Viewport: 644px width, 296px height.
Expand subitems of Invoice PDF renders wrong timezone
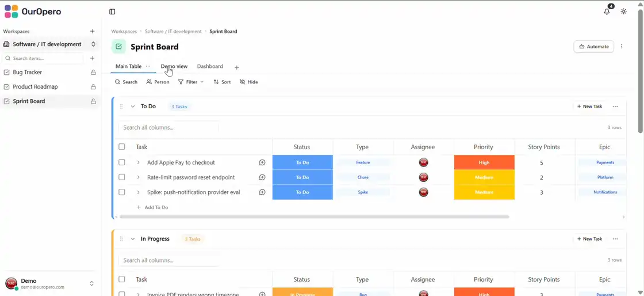pos(139,294)
